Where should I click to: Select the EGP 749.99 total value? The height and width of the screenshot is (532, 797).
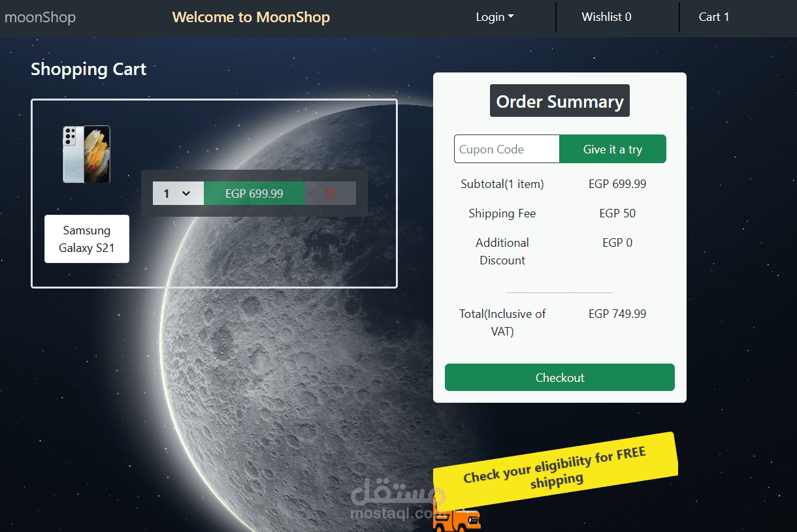617,314
